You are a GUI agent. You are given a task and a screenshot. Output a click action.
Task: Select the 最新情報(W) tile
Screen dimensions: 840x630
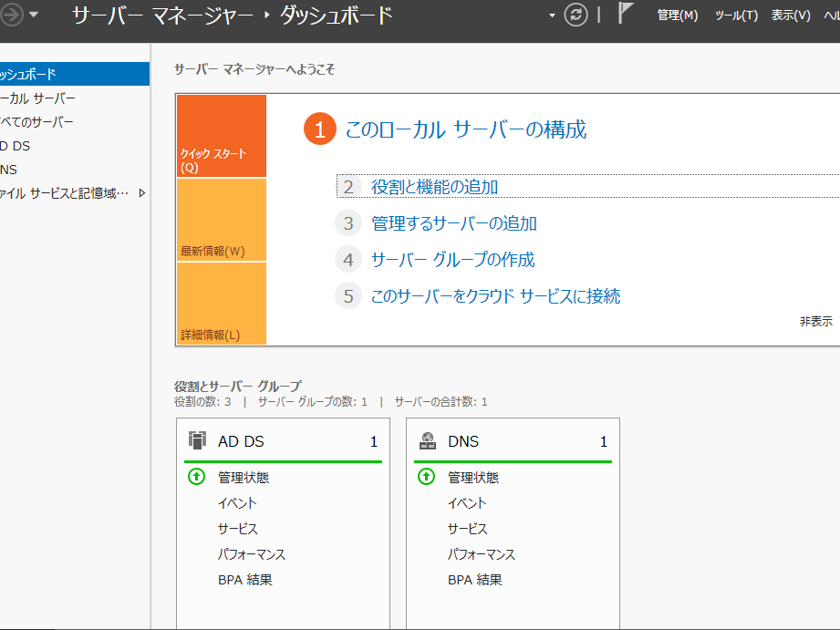pyautogui.click(x=222, y=220)
